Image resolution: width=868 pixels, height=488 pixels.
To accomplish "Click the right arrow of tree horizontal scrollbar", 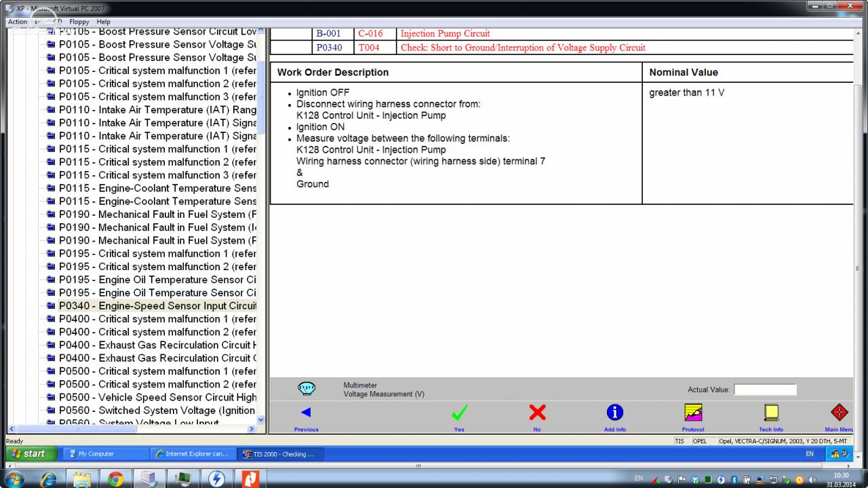I will (252, 429).
